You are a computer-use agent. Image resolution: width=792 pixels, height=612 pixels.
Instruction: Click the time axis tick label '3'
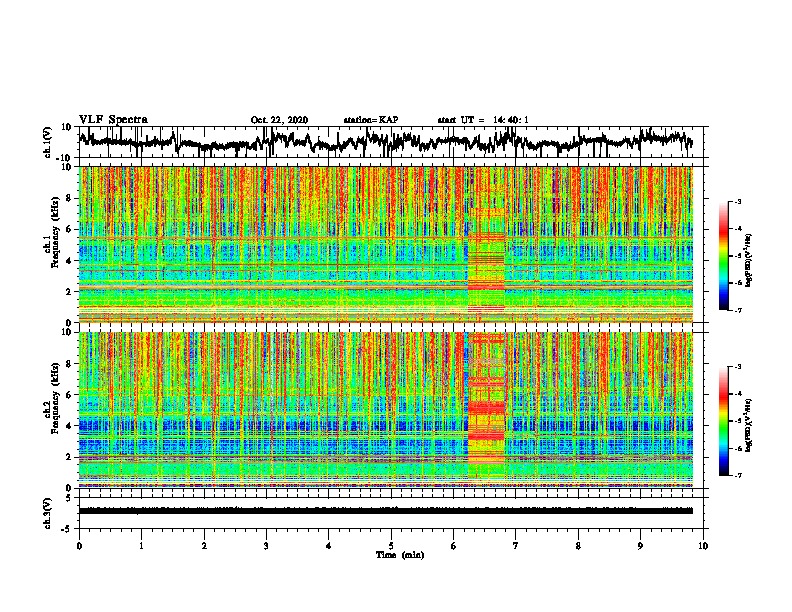click(x=266, y=546)
